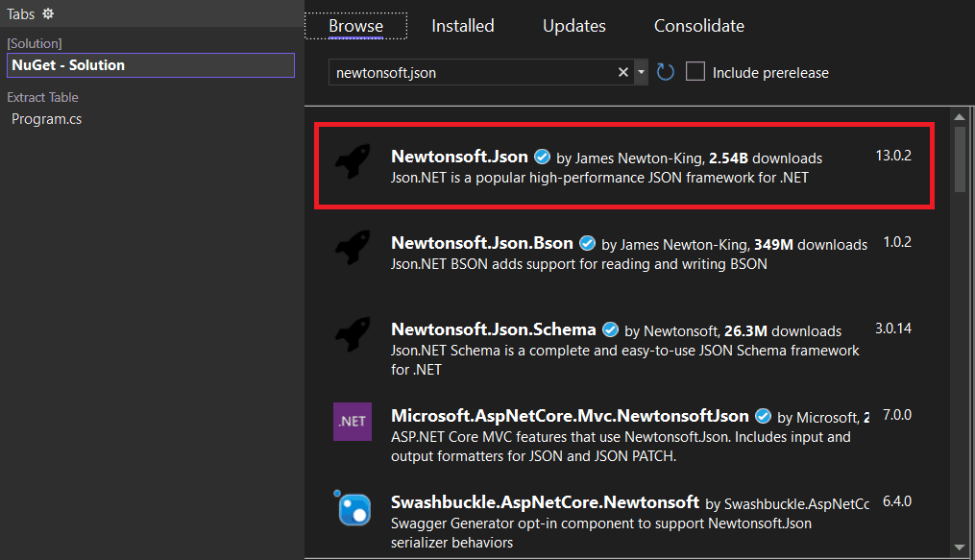Clear the search with the X icon

click(623, 71)
